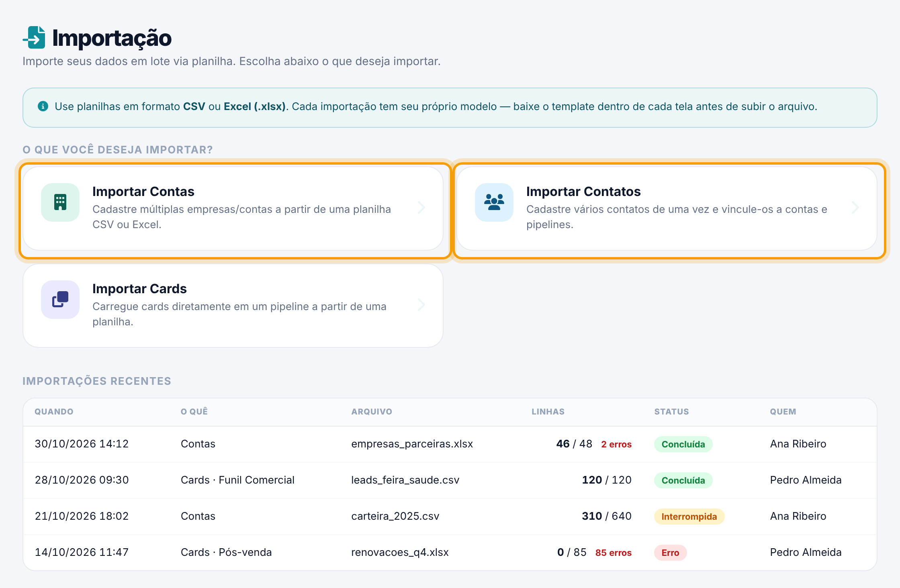The width and height of the screenshot is (900, 588).
Task: Click the Concluída badge for empresas_parceiras.xlsx
Action: click(683, 444)
